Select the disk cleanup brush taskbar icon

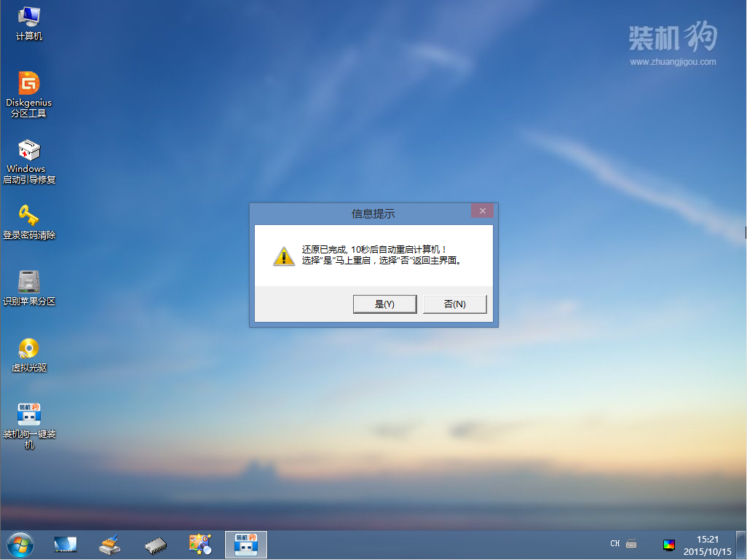(x=109, y=543)
